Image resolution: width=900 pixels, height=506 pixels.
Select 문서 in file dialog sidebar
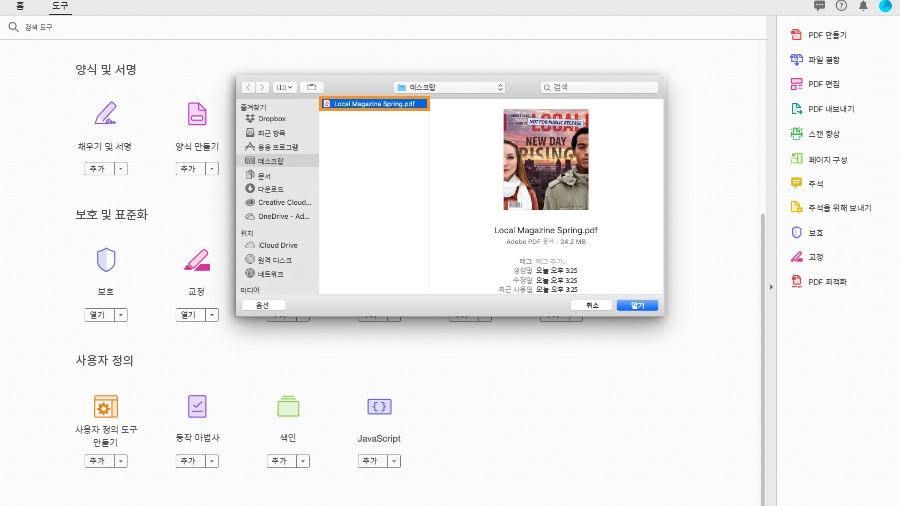click(x=278, y=175)
